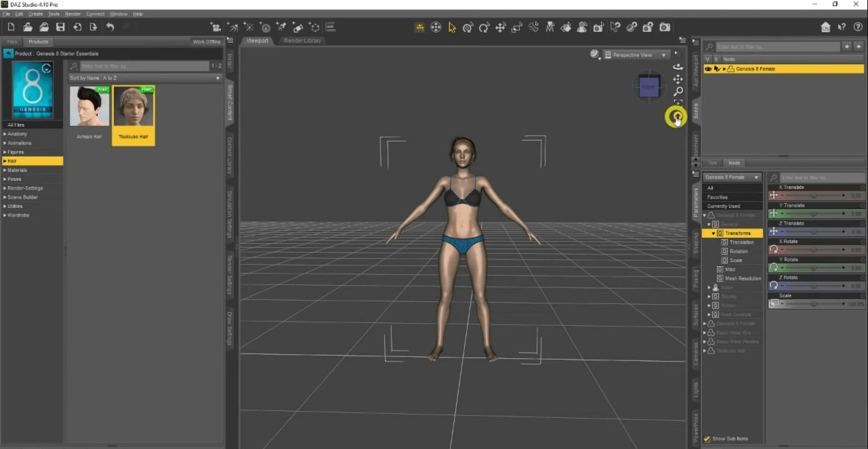Click the viewport zoom magnifier control

(x=678, y=91)
